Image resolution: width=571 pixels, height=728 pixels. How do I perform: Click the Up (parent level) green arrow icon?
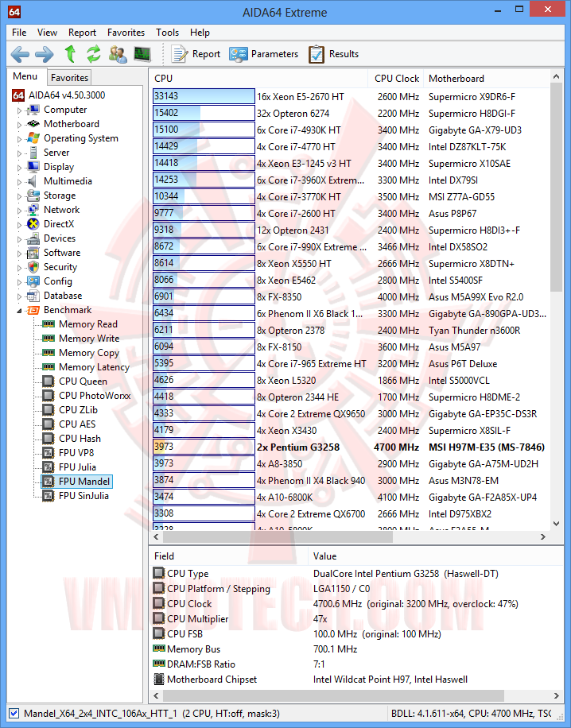point(70,54)
